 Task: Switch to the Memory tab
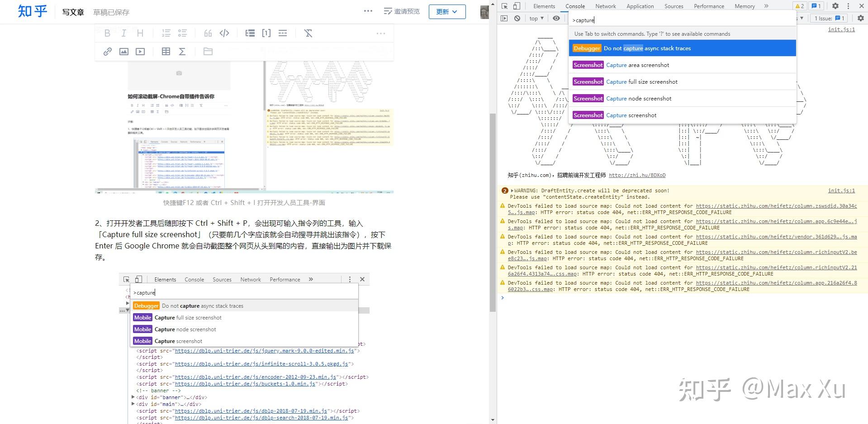click(745, 6)
